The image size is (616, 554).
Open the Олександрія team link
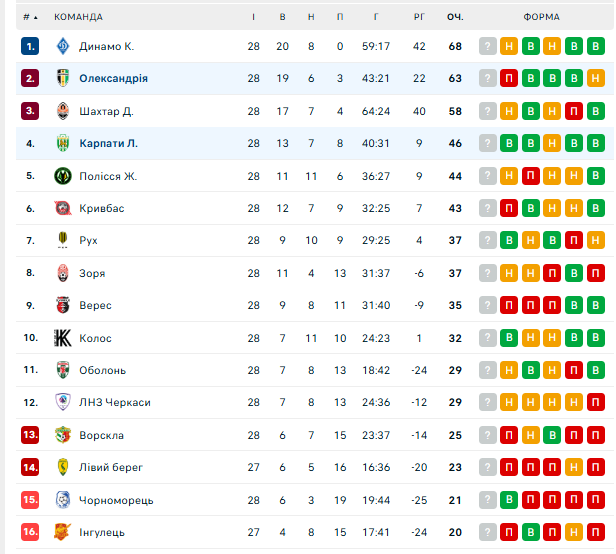pos(114,78)
